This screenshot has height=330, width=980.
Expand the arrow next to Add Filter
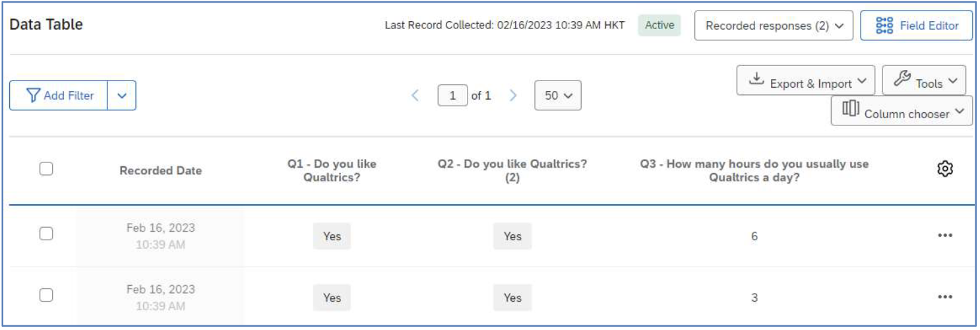(120, 96)
